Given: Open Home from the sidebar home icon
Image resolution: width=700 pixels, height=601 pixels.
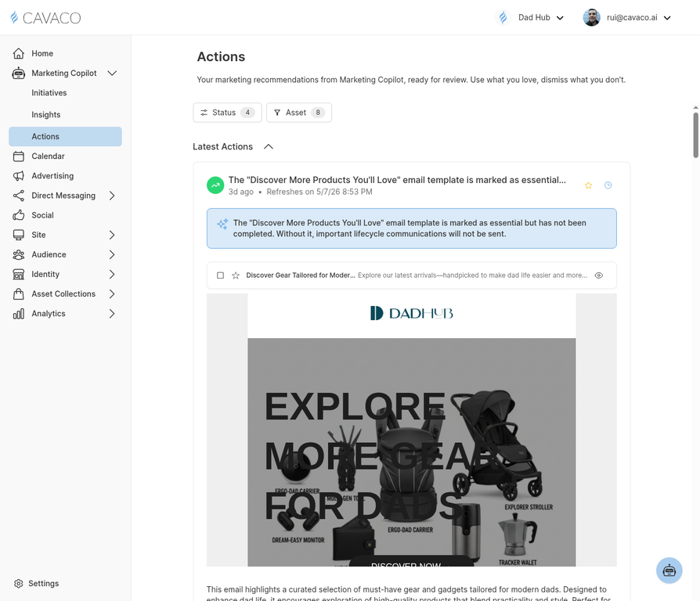Looking at the screenshot, I should click(18, 53).
